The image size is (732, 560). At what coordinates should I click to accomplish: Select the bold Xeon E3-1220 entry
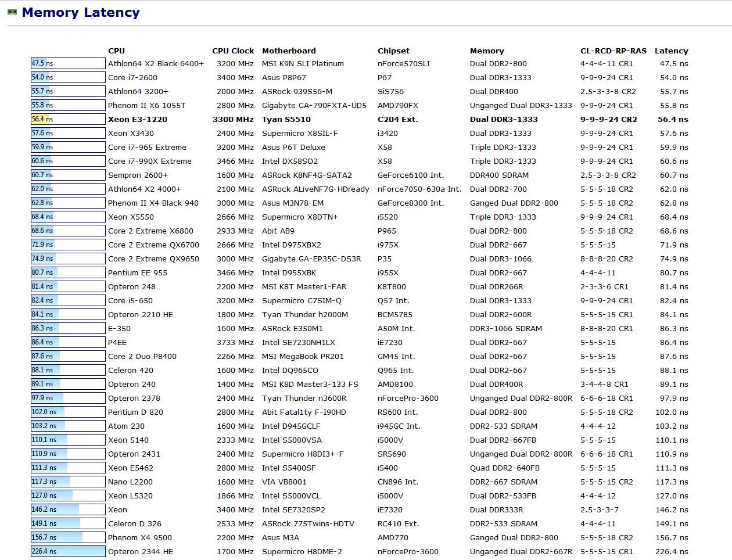coord(138,119)
